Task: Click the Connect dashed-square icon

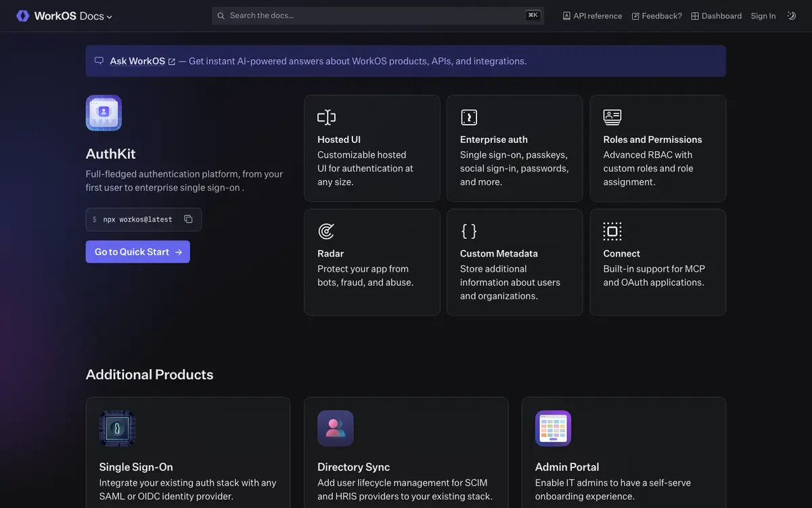Action: (612, 231)
